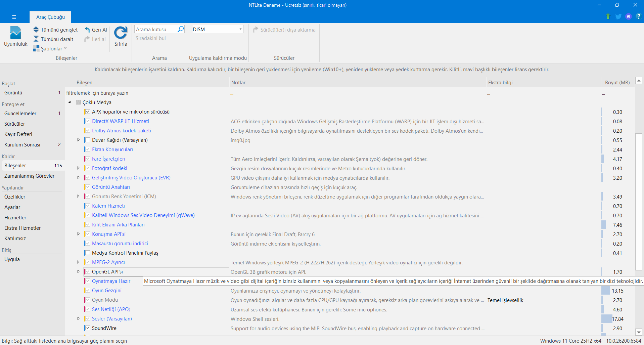This screenshot has width=644, height=345.
Task: Open Ekstra Hizmetler in the sidebar
Action: 32,228
